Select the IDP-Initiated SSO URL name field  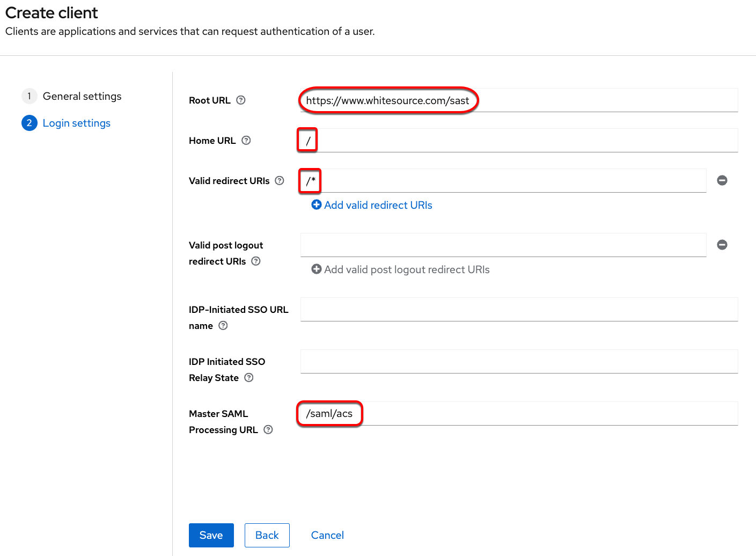[519, 310]
